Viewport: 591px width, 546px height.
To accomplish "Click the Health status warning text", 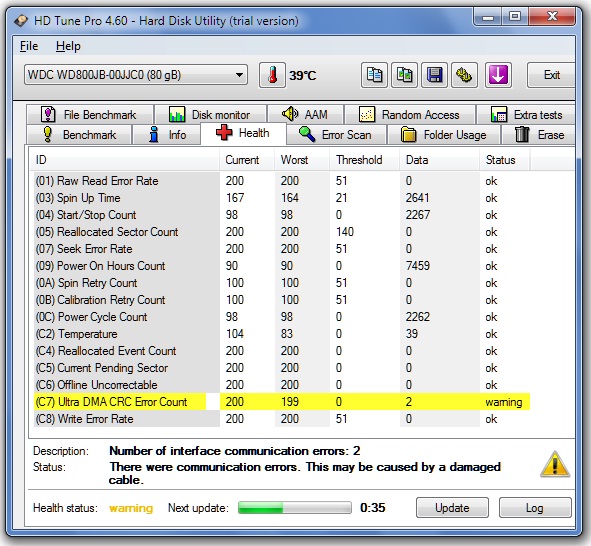I will pos(131,508).
